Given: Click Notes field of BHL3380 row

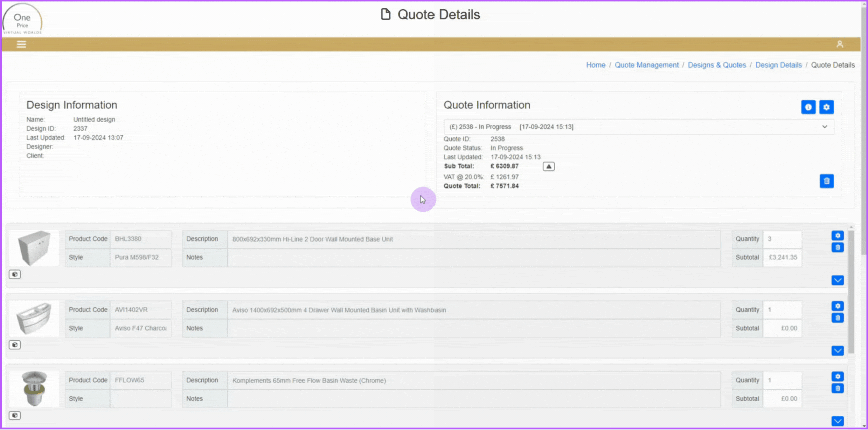Looking at the screenshot, I should coord(474,258).
